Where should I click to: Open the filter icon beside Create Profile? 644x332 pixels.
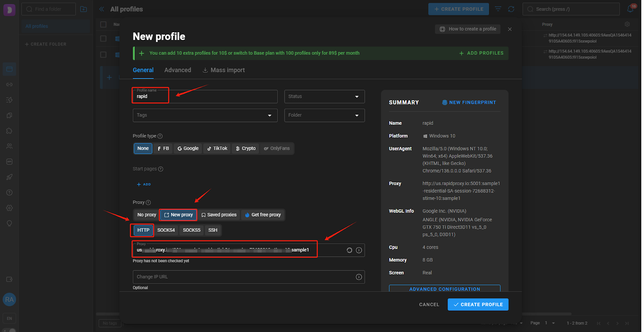(x=498, y=9)
